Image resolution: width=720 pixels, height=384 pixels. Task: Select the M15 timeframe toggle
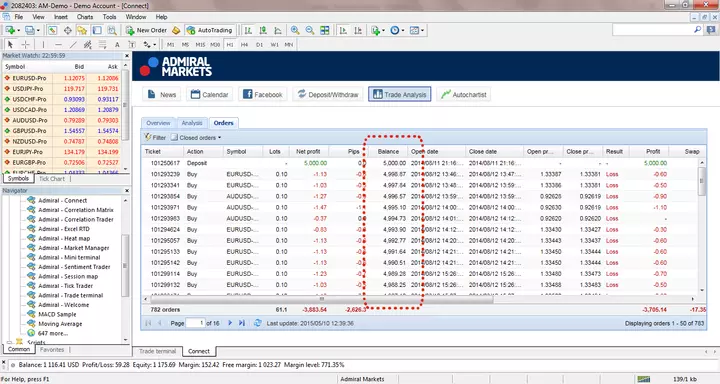(200, 45)
